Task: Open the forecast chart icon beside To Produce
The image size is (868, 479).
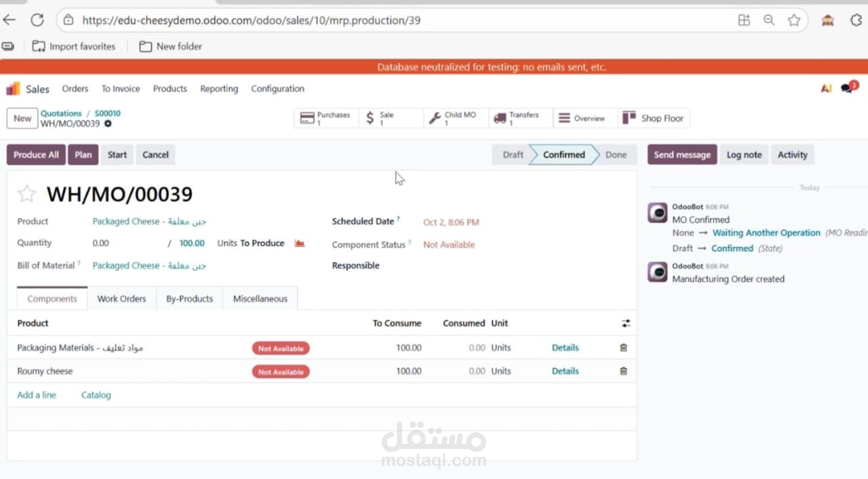Action: tap(300, 243)
